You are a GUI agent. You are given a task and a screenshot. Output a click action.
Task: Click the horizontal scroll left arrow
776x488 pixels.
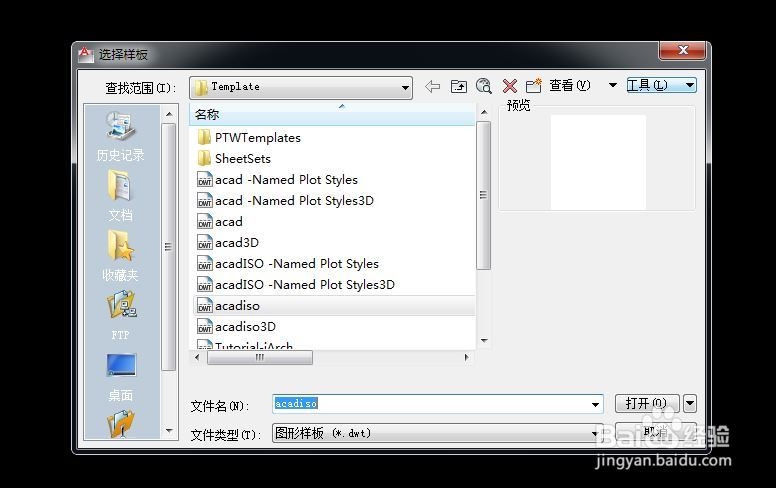[197, 357]
